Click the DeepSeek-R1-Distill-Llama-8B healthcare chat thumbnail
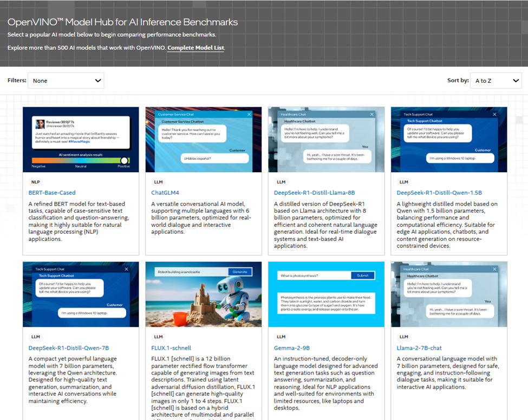Viewport: 528px width, 420px height. (x=327, y=140)
